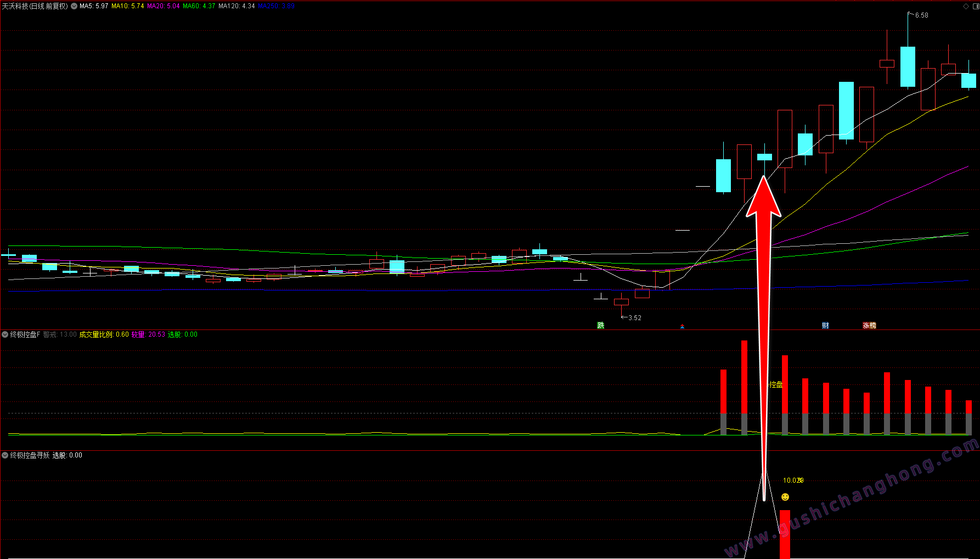
Task: Click the yellow smiley face signal icon
Action: (785, 497)
